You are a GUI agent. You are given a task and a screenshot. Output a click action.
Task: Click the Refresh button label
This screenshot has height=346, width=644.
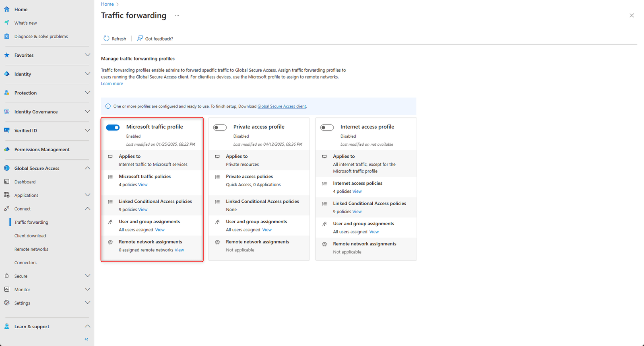point(119,39)
